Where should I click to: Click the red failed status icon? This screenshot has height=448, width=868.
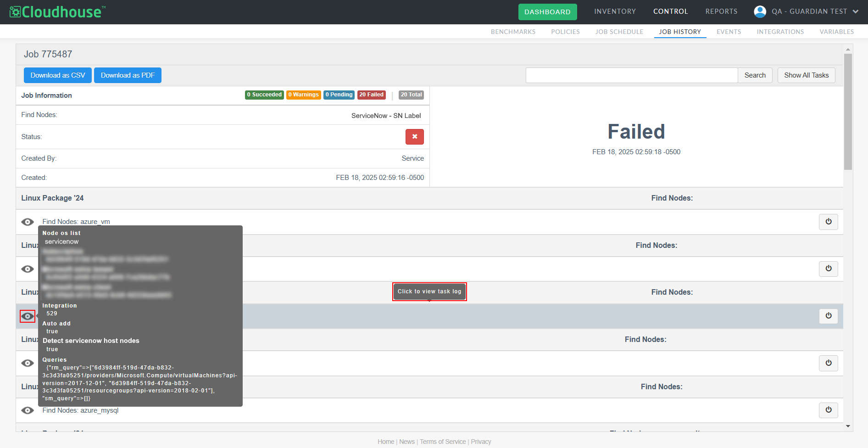(414, 137)
